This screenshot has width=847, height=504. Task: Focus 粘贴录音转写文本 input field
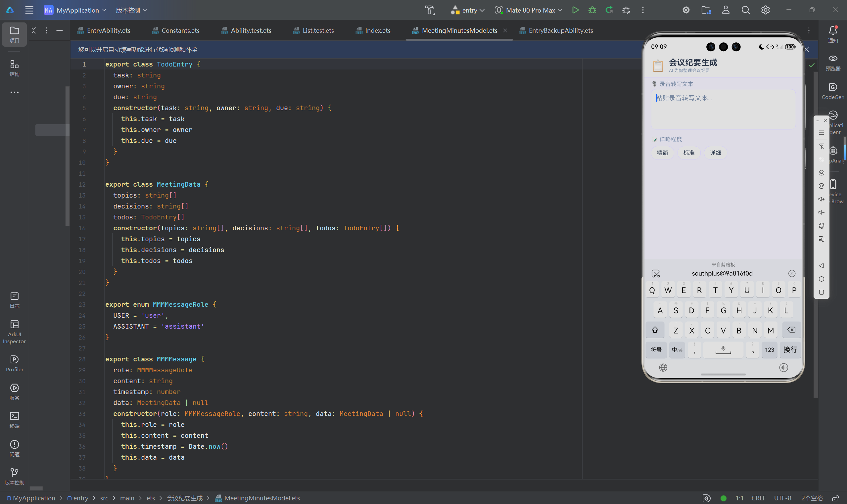tap(723, 109)
